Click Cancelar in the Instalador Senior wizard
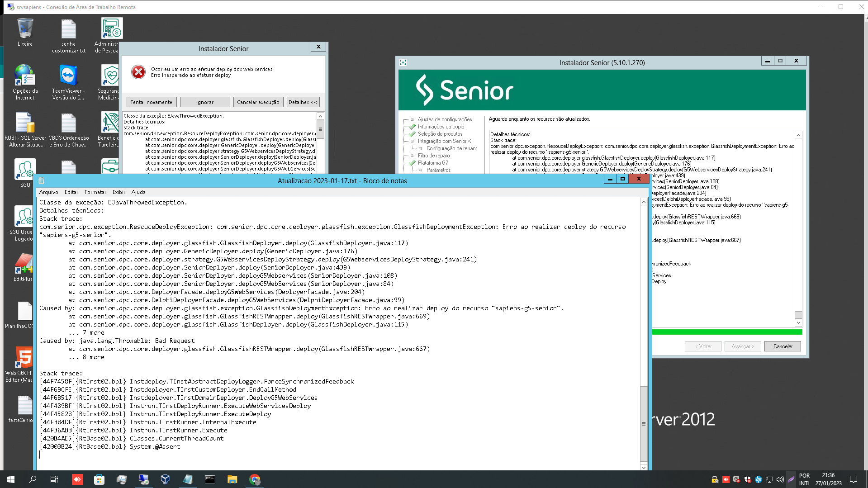Viewport: 868px width, 488px height. (x=783, y=346)
